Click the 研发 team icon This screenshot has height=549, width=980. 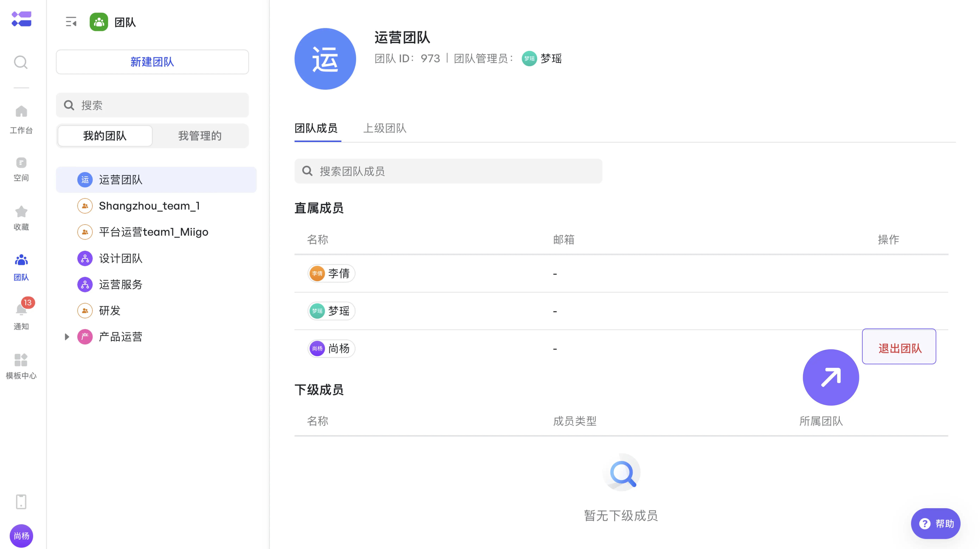pyautogui.click(x=85, y=310)
